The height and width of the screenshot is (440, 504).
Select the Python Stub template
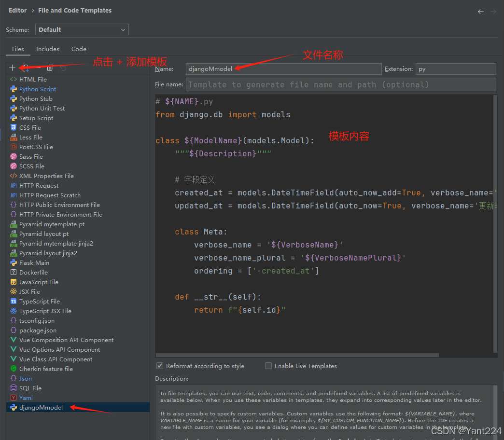tap(78, 98)
